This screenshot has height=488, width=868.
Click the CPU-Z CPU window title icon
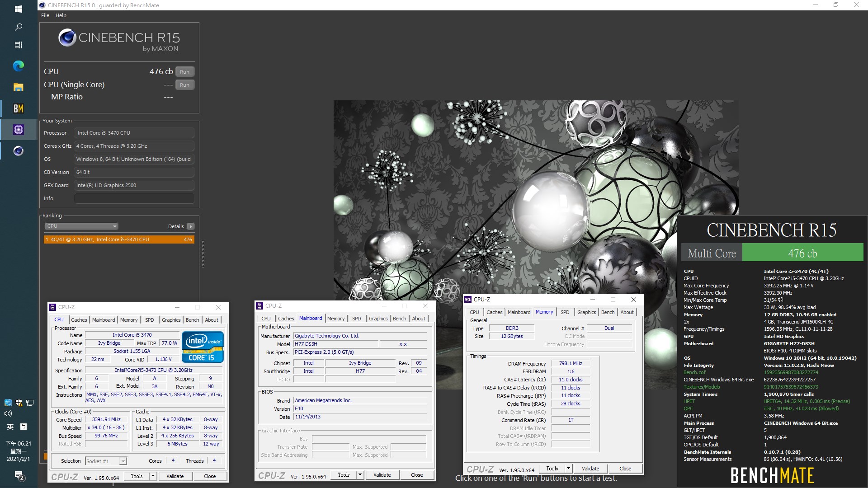coord(52,307)
